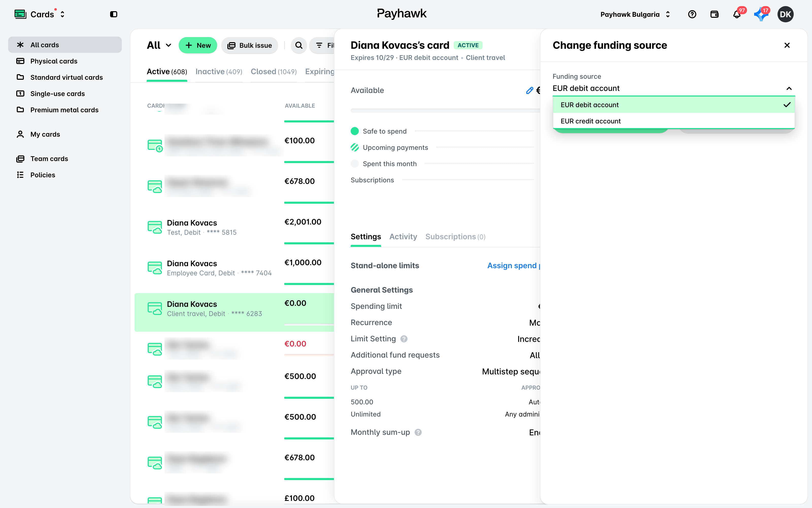Image resolution: width=812 pixels, height=508 pixels.
Task: Switch to the Active tab
Action: [x=167, y=72]
